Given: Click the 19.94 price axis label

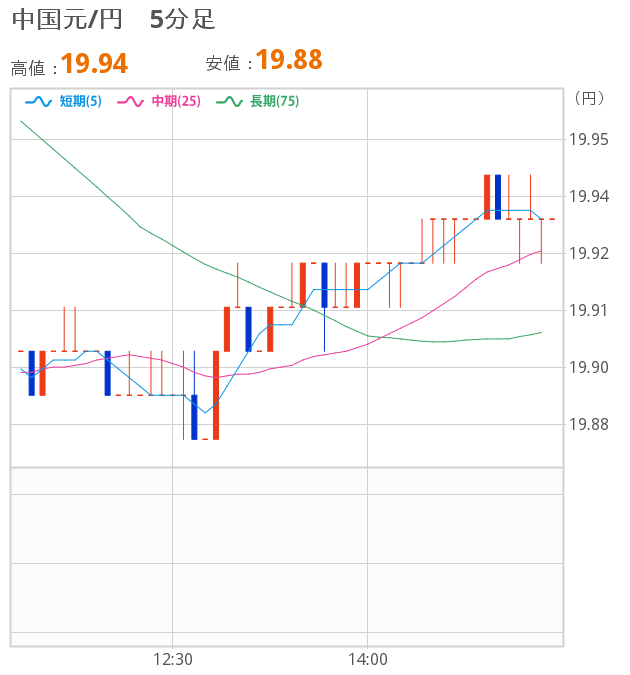Looking at the screenshot, I should coord(589,196).
